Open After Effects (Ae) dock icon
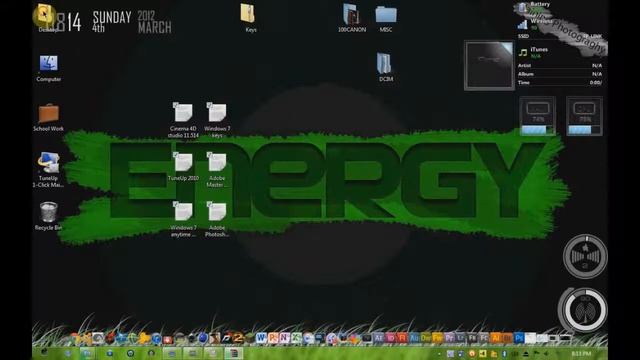 click(379, 338)
